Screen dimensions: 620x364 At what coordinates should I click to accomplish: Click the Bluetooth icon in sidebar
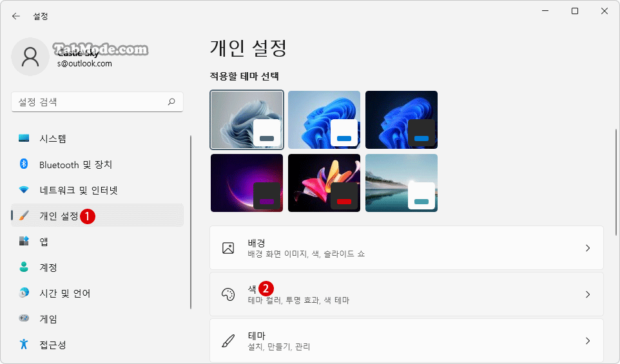pos(24,164)
